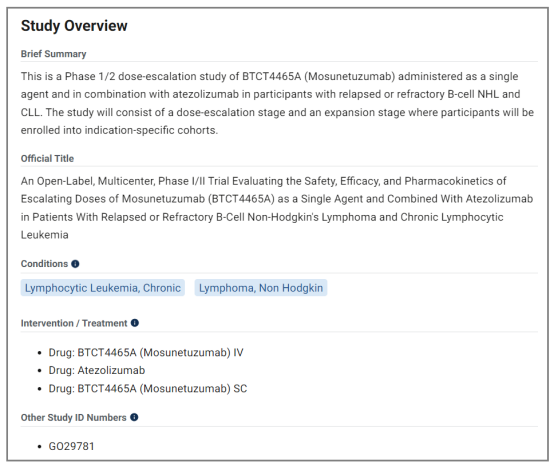The height and width of the screenshot is (467, 554).
Task: Click the Conditions section label
Action: 44,264
